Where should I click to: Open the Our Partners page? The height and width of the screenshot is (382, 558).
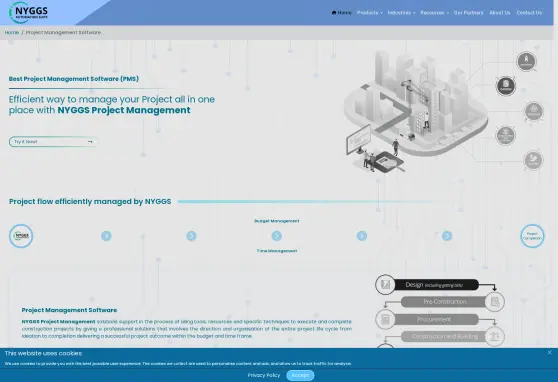pyautogui.click(x=468, y=13)
